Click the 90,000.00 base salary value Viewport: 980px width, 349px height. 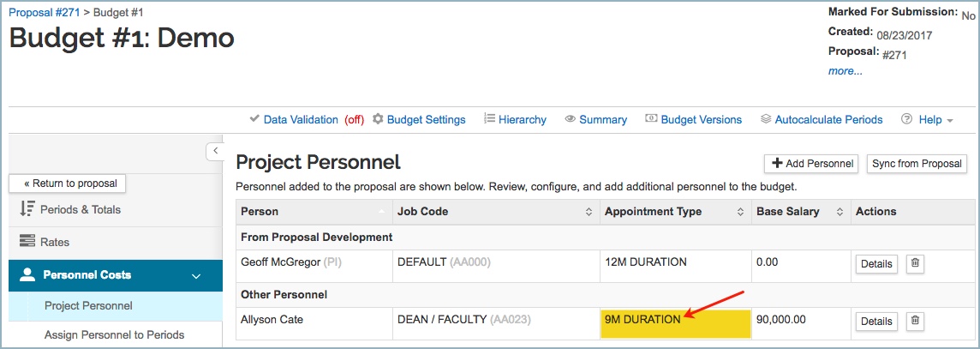tap(780, 320)
